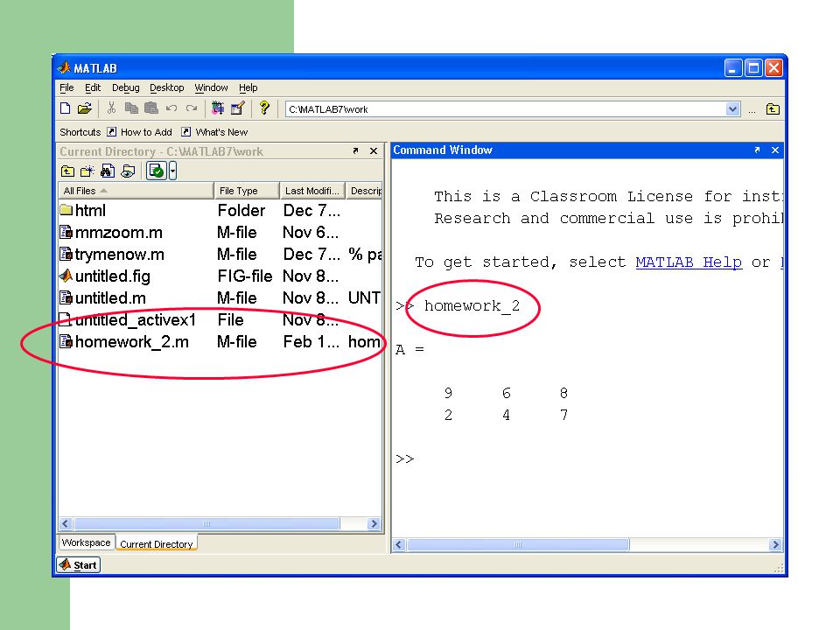Switch to the Workspace tab
This screenshot has height=630, width=840.
pyautogui.click(x=87, y=542)
